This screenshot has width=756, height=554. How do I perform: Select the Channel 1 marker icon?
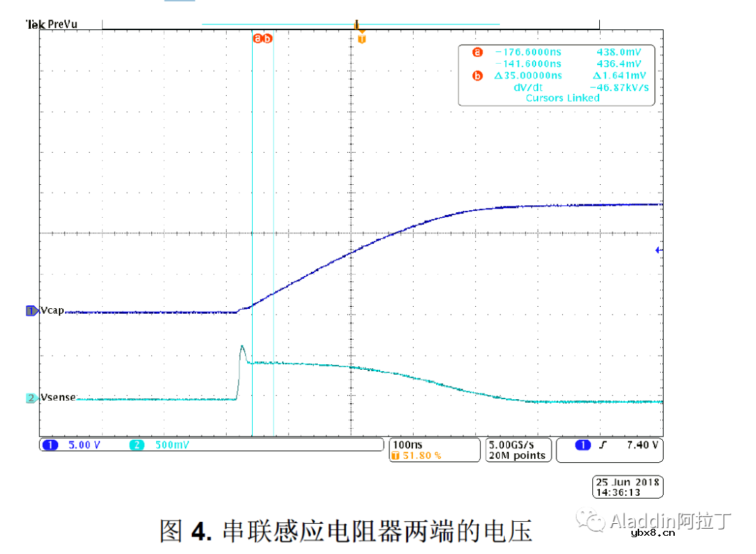tap(31, 310)
